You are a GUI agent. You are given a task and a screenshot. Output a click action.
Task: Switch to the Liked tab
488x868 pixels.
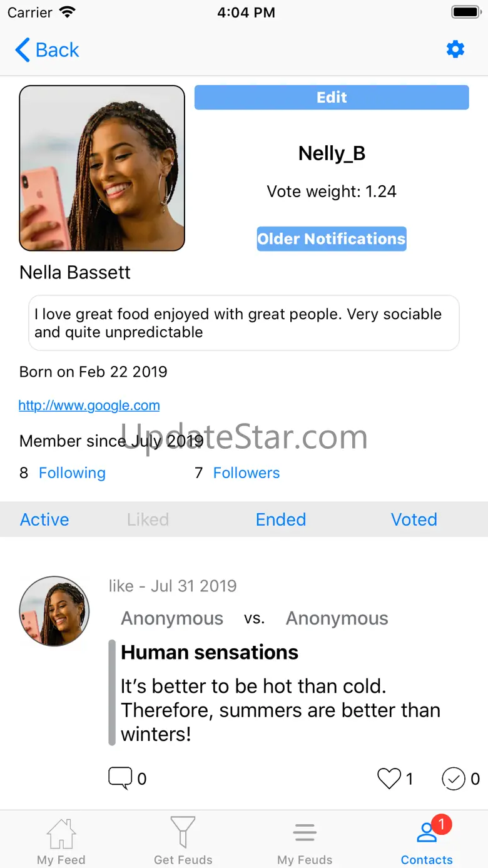click(148, 519)
